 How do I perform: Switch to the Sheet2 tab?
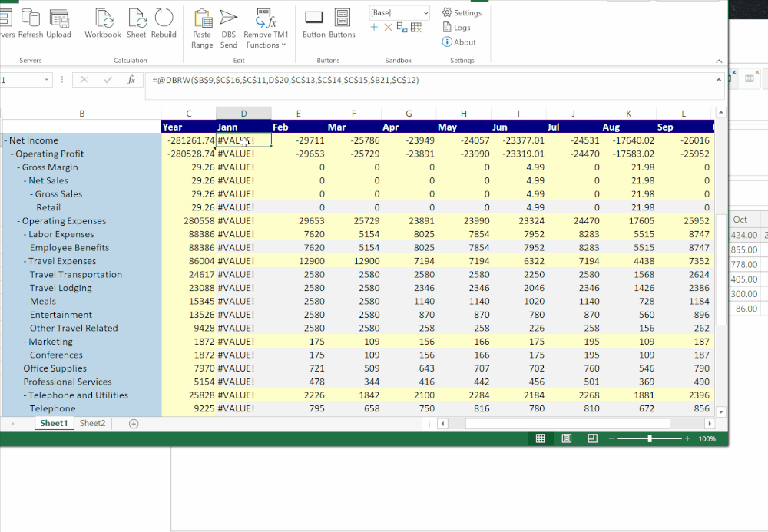pyautogui.click(x=92, y=423)
